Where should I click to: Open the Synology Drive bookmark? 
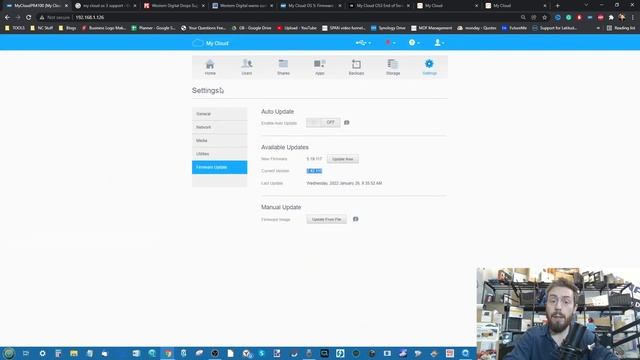click(389, 28)
